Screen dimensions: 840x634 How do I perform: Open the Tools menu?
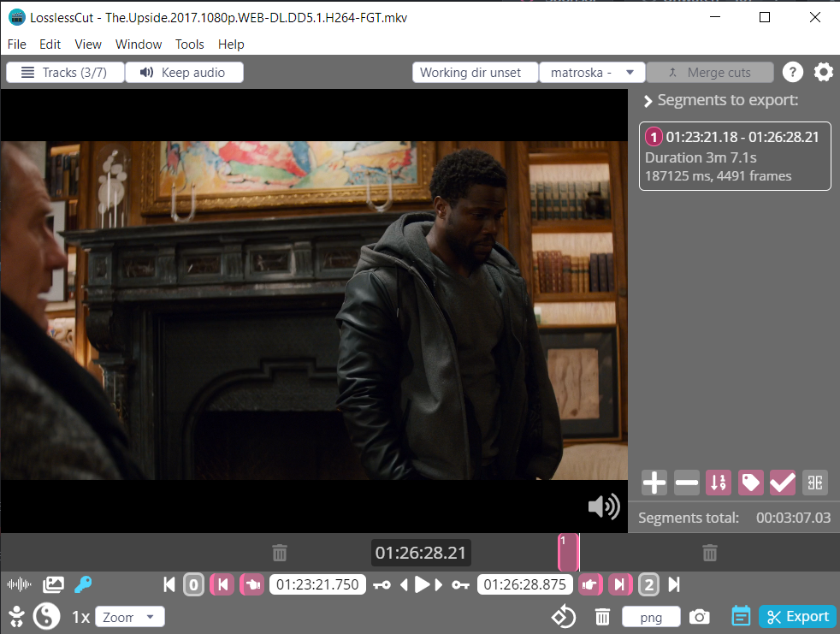(189, 44)
